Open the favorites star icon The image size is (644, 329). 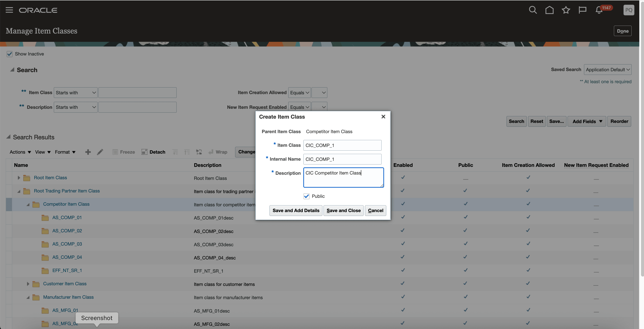[x=566, y=10]
